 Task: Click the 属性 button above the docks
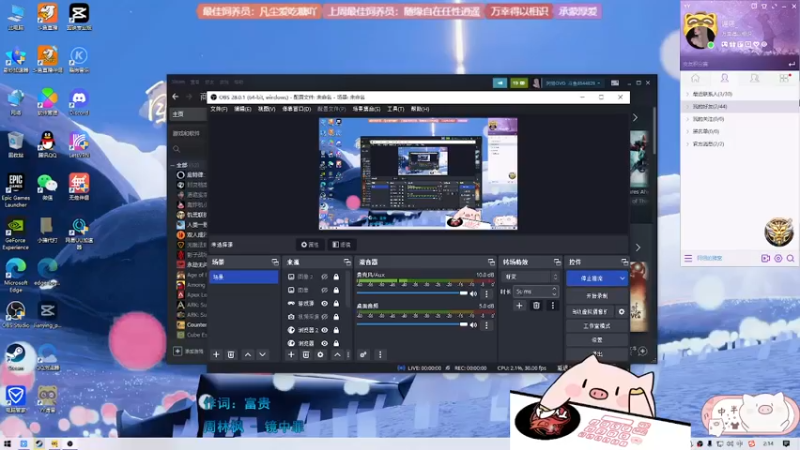tap(310, 245)
